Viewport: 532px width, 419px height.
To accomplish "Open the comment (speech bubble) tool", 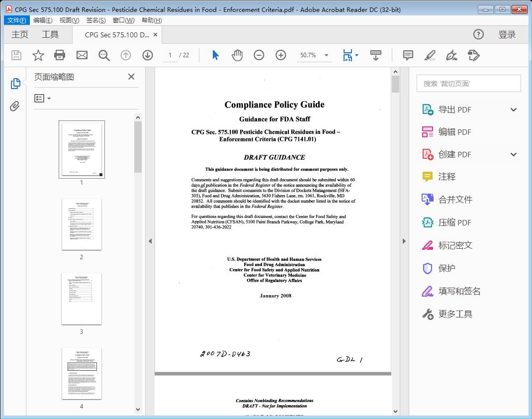I will pos(407,55).
